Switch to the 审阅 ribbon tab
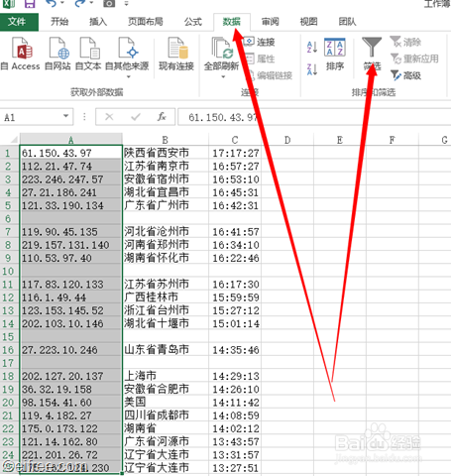This screenshot has height=476, width=451. coord(271,22)
